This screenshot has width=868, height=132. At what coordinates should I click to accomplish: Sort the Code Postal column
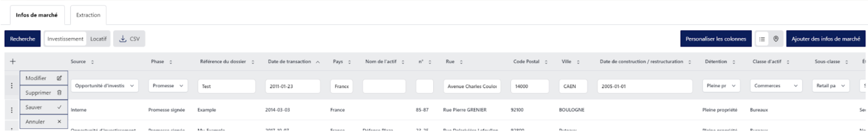click(546, 62)
